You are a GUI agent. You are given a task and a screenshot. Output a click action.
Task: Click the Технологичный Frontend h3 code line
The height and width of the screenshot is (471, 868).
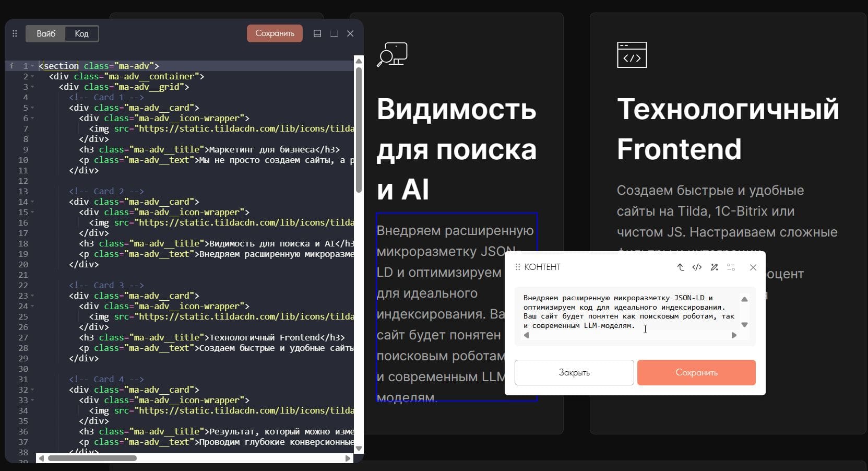click(x=212, y=337)
